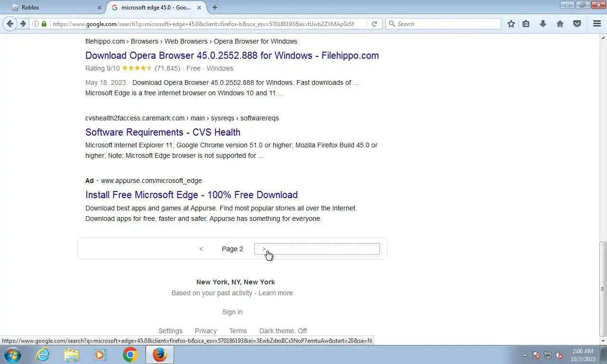Show site information icon in address bar
Image resolution: width=607 pixels, height=364 pixels.
pyautogui.click(x=36, y=24)
